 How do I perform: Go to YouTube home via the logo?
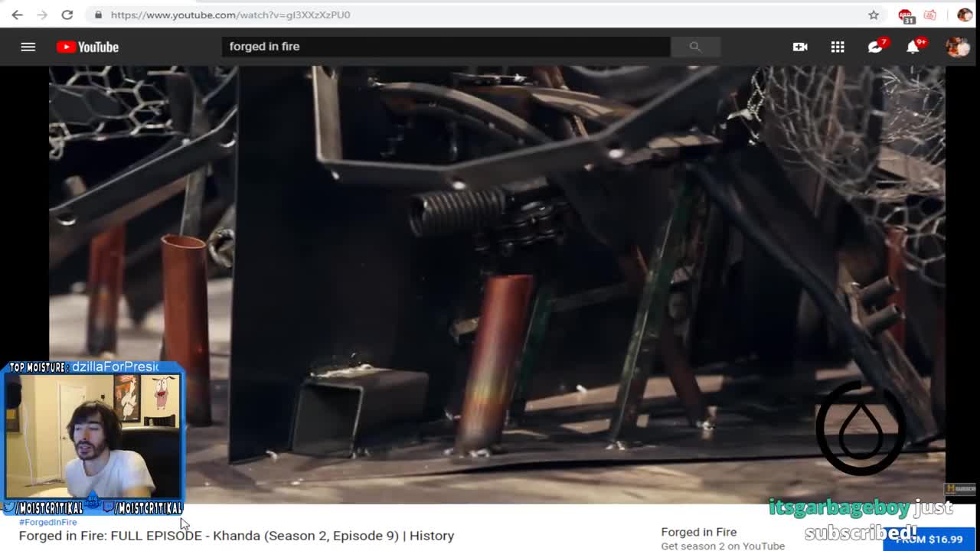click(x=87, y=47)
